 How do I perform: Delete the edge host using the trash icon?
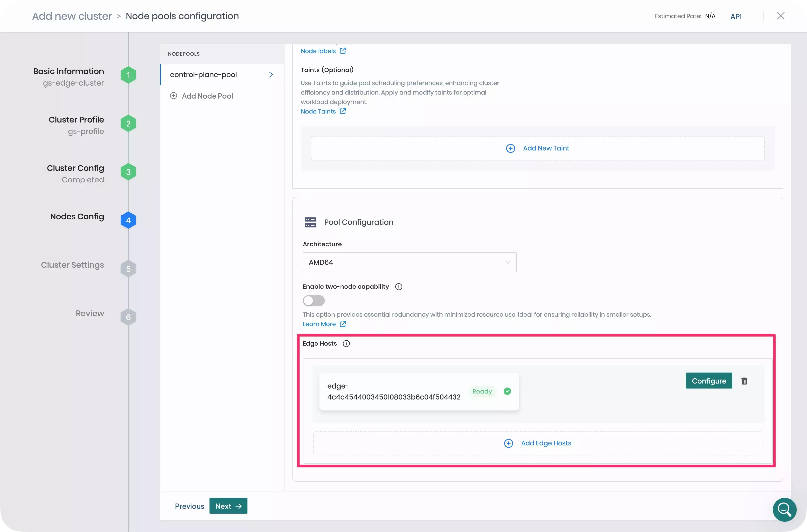(x=744, y=381)
